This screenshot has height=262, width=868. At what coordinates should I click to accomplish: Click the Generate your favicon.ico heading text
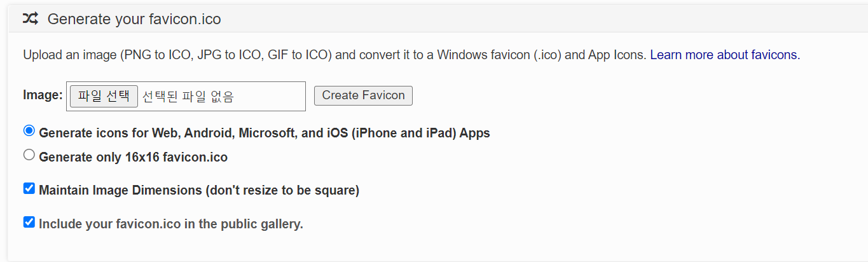[134, 19]
